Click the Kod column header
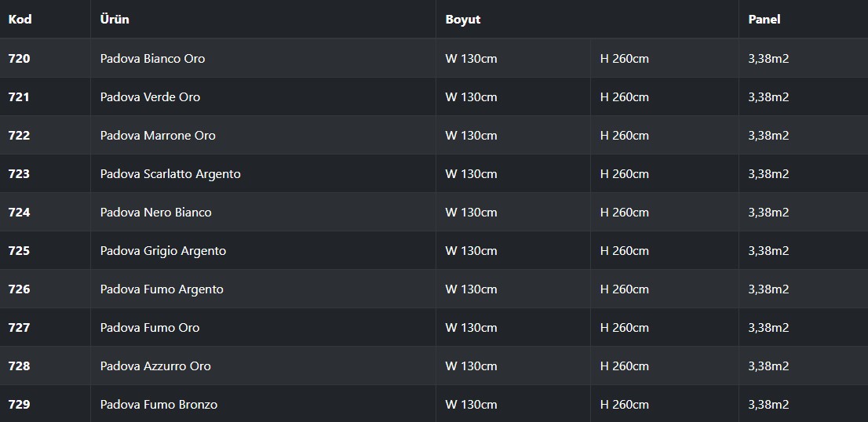This screenshot has height=422, width=868. 20,20
